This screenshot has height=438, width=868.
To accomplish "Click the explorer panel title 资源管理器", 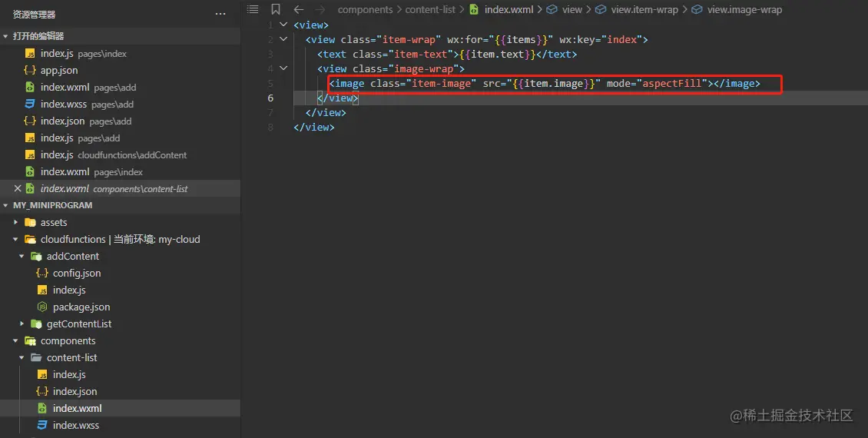I will click(x=35, y=15).
